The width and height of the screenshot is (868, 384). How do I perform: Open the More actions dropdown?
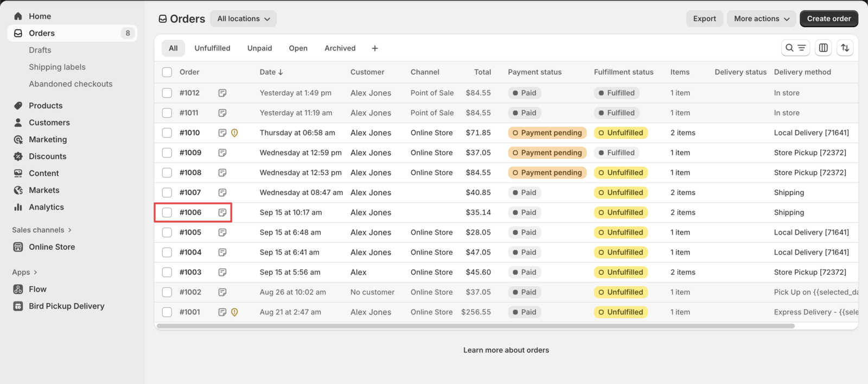click(762, 18)
